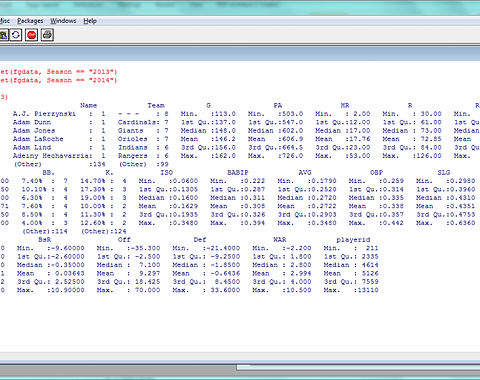The image size is (480, 380).
Task: Click the R column Max. value 126.00
Action: [429, 155]
